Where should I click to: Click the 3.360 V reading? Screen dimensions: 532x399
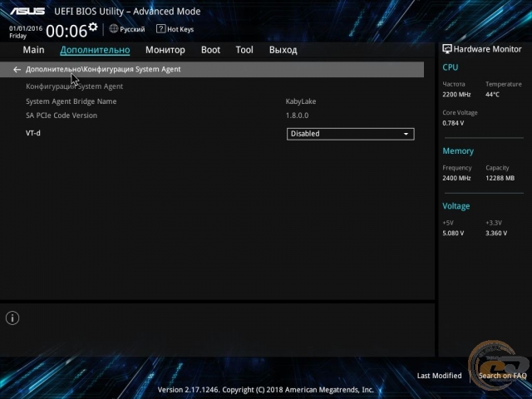(x=496, y=233)
